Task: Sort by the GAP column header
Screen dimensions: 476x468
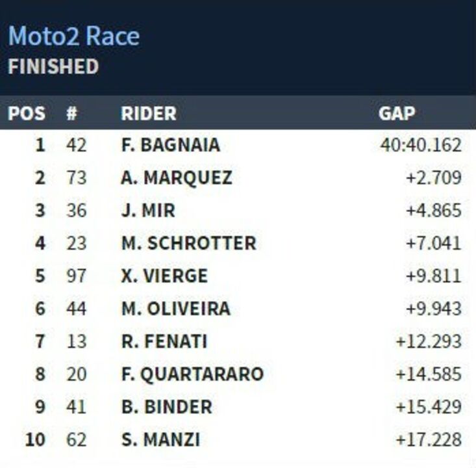Action: point(397,113)
